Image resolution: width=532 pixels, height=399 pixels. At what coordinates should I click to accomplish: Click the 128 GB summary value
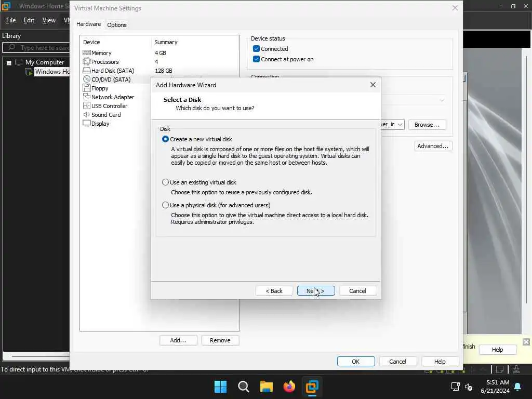(x=164, y=71)
